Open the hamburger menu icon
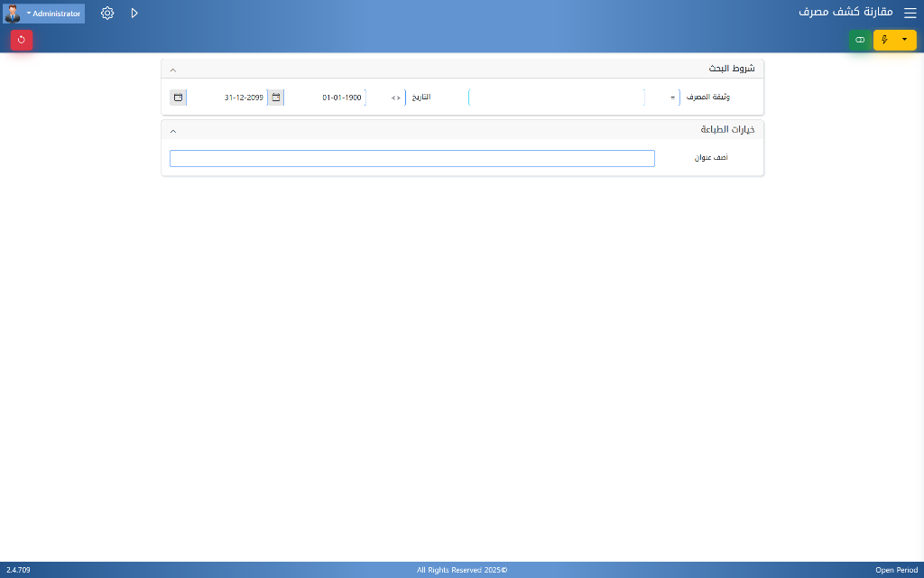924x578 pixels. coord(910,14)
